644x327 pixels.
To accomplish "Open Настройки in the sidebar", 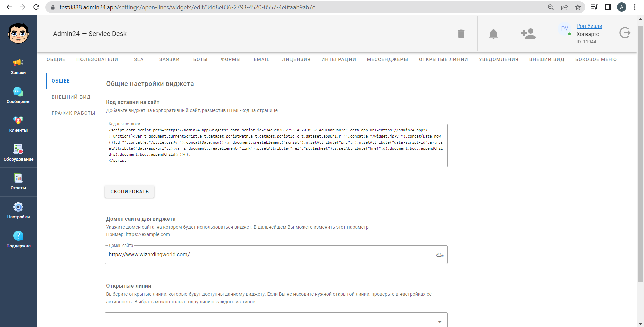I will 18,211.
